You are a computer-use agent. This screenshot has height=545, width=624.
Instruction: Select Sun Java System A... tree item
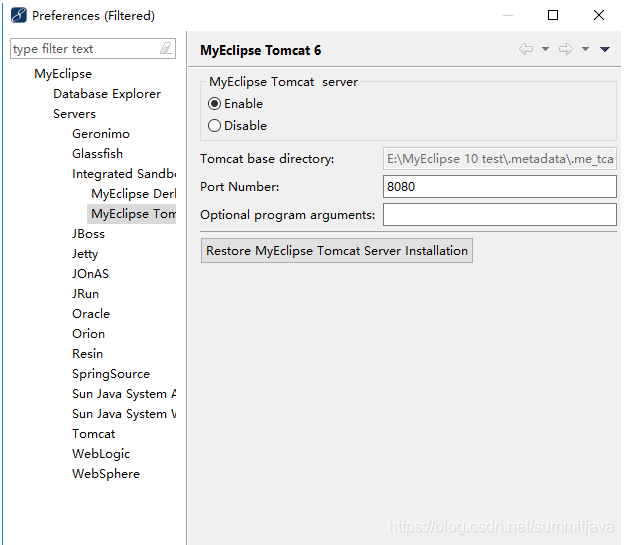[124, 394]
